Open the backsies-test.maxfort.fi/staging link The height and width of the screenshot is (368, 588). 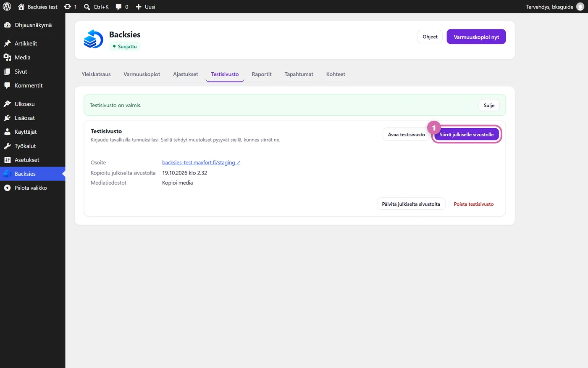tap(201, 162)
